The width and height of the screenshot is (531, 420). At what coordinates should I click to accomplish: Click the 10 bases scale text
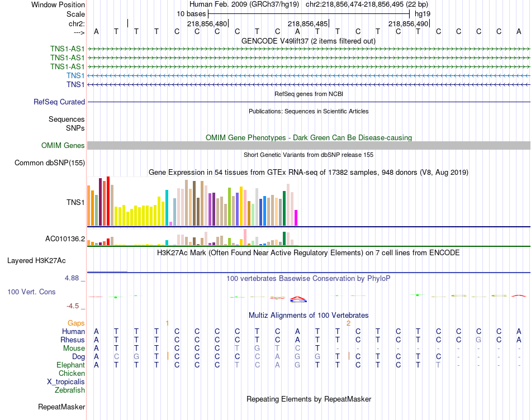191,14
